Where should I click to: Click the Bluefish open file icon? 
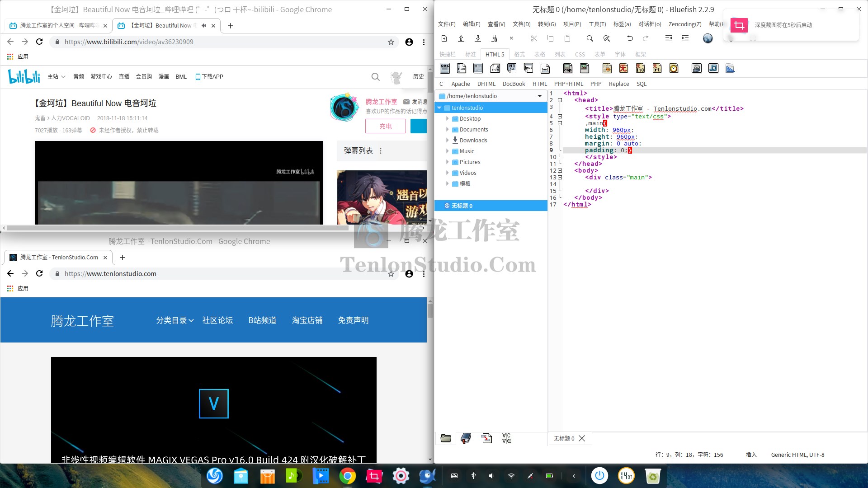pos(461,39)
